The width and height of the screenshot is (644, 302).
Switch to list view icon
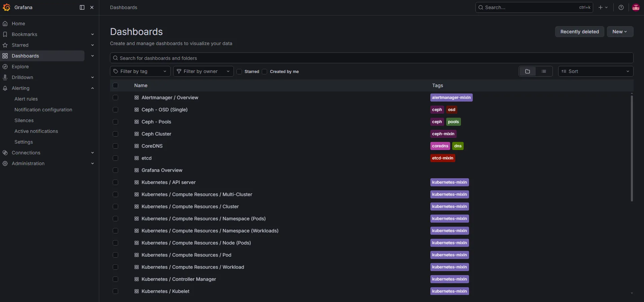[544, 71]
